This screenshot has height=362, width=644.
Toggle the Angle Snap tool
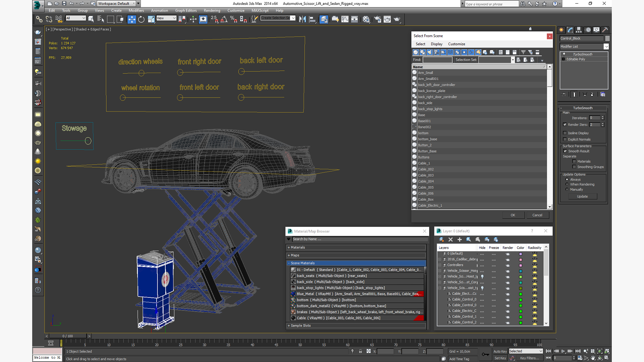pos(224,19)
